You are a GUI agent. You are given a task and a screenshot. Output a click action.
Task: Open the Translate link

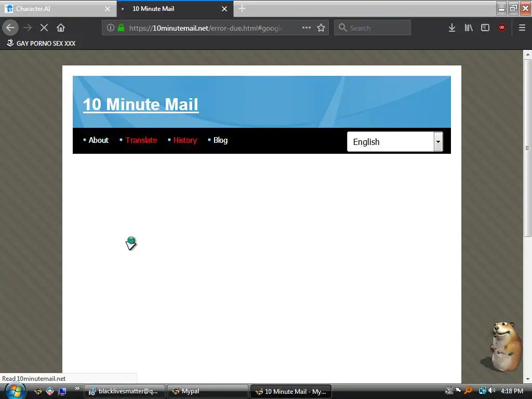tap(141, 140)
